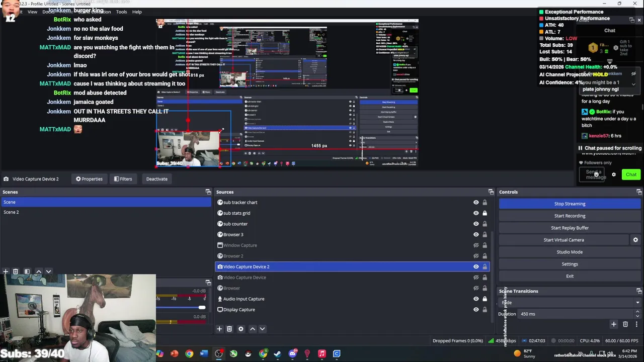The image size is (644, 362).
Task: Undock the Controls panel
Action: coord(639,192)
